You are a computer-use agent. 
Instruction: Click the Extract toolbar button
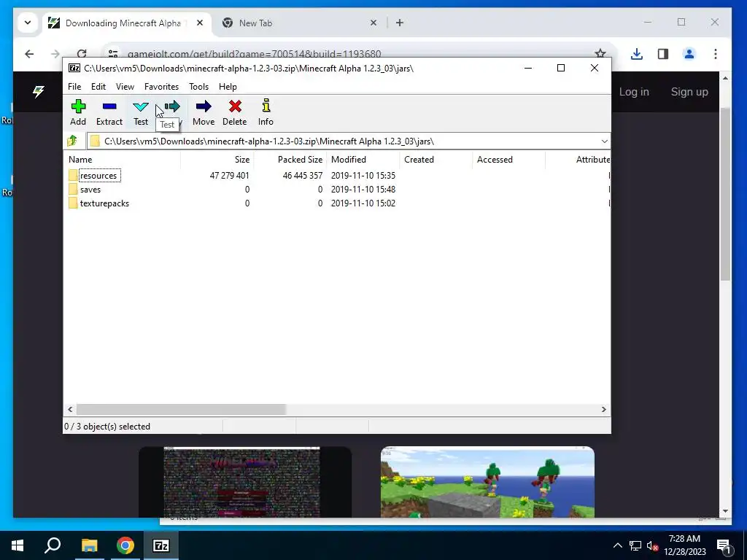[x=109, y=112]
